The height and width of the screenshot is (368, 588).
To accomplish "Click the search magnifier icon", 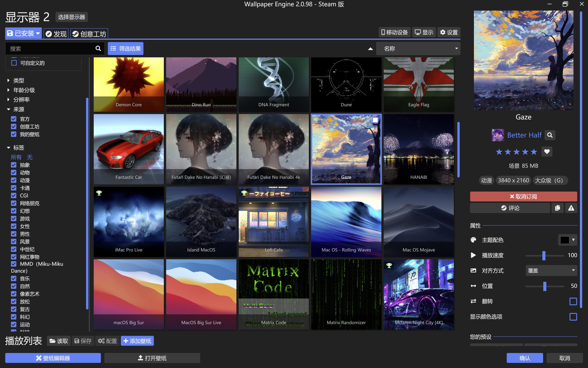I will point(98,48).
